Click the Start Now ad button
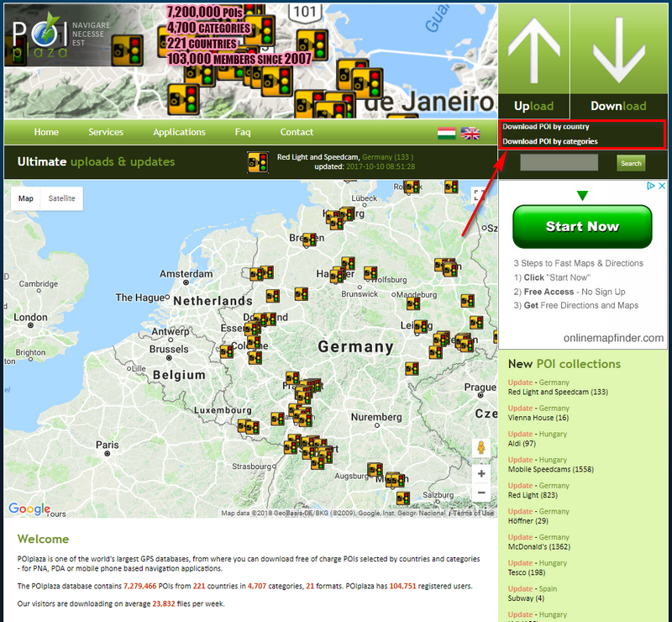 (582, 226)
